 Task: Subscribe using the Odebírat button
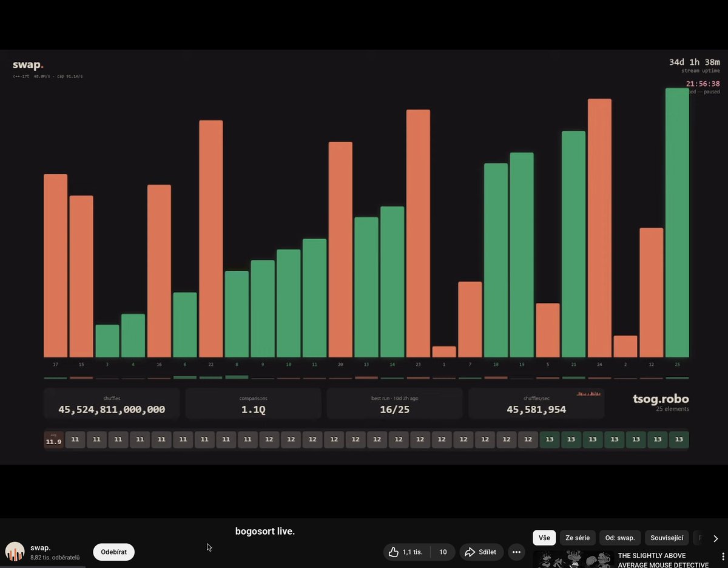[x=114, y=552]
